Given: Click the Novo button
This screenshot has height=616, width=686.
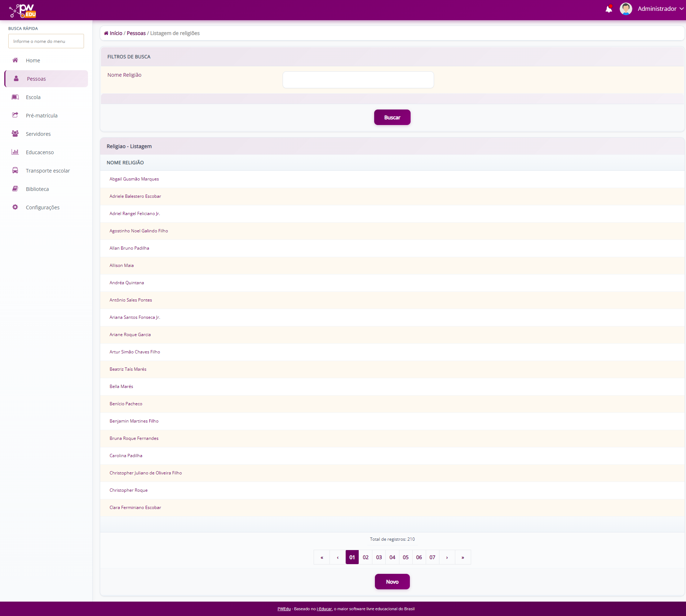Looking at the screenshot, I should tap(392, 582).
